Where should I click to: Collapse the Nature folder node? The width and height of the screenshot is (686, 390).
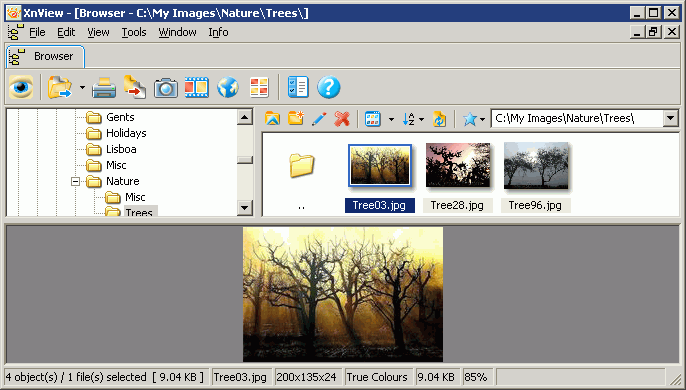(75, 181)
